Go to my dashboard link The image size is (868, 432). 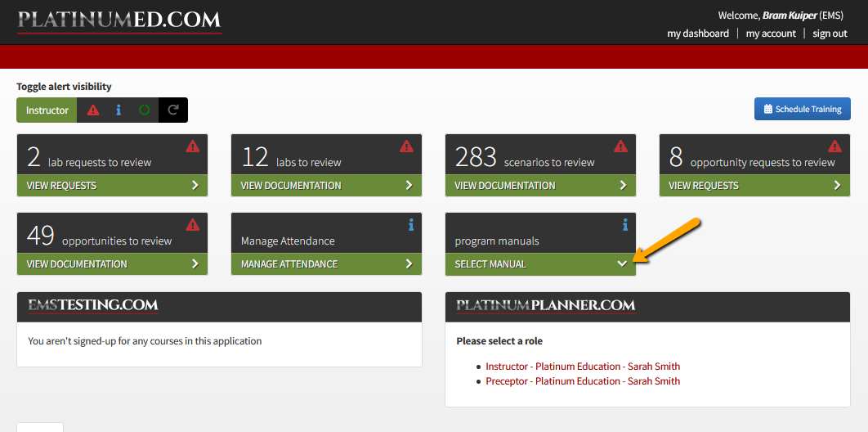[x=698, y=34]
